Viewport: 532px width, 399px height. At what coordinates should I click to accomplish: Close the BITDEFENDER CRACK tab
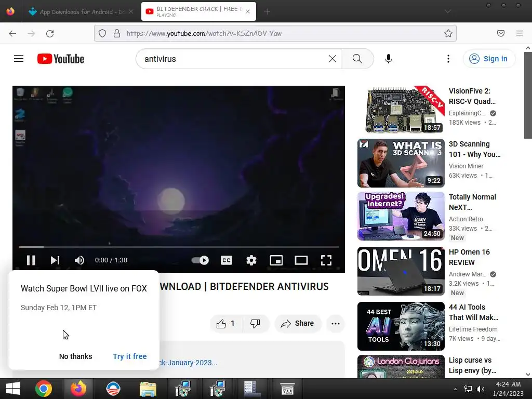pyautogui.click(x=248, y=11)
